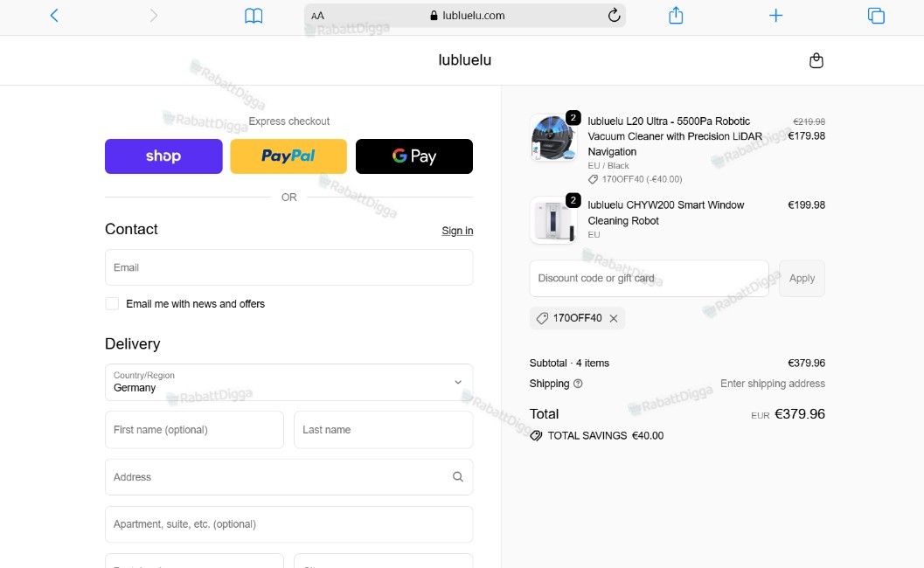Screen dimensions: 924x568
Task: Select the robotic vacuum product thumbnail
Action: point(552,138)
